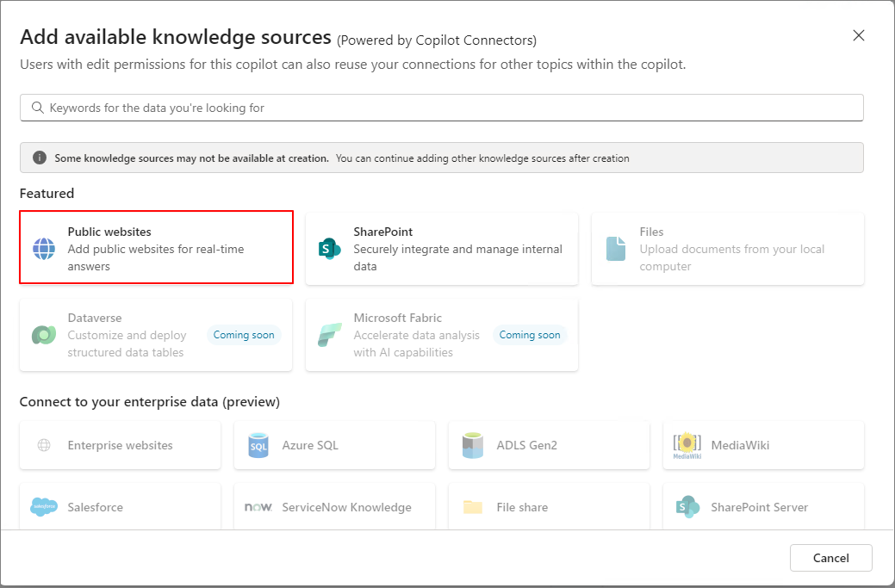Click the Dataverse logo icon
Screen dimensions: 895x588
coord(44,335)
